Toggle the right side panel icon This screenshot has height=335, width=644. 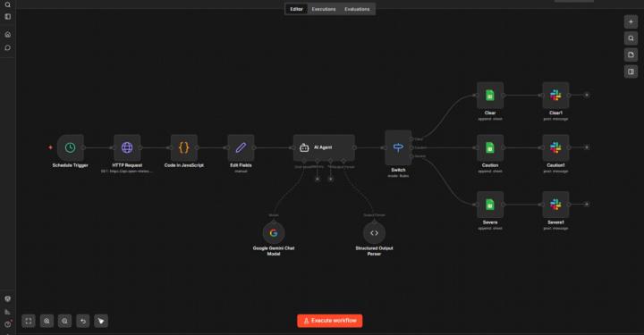(x=631, y=71)
